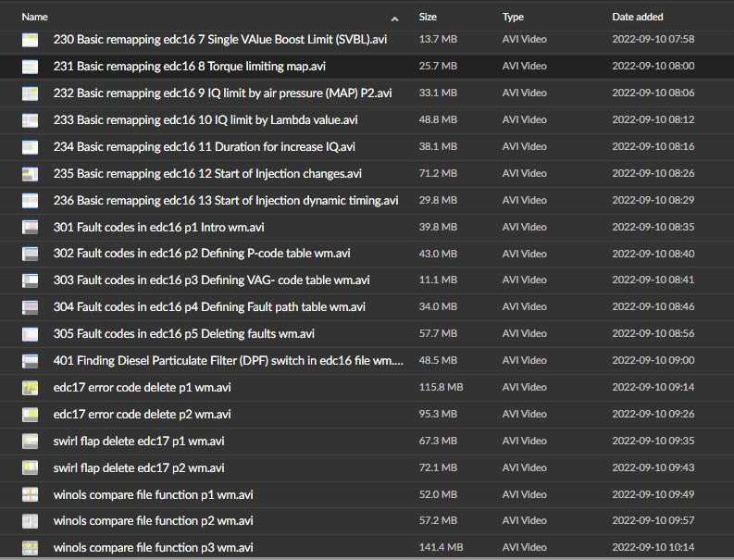
Task: Click AVI Video type of 236 dynamic timing row
Action: point(524,201)
